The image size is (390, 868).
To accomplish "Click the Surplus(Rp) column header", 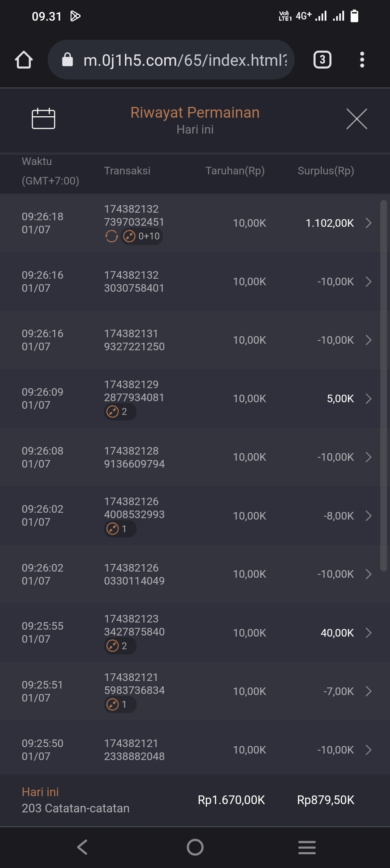I will pos(326,171).
